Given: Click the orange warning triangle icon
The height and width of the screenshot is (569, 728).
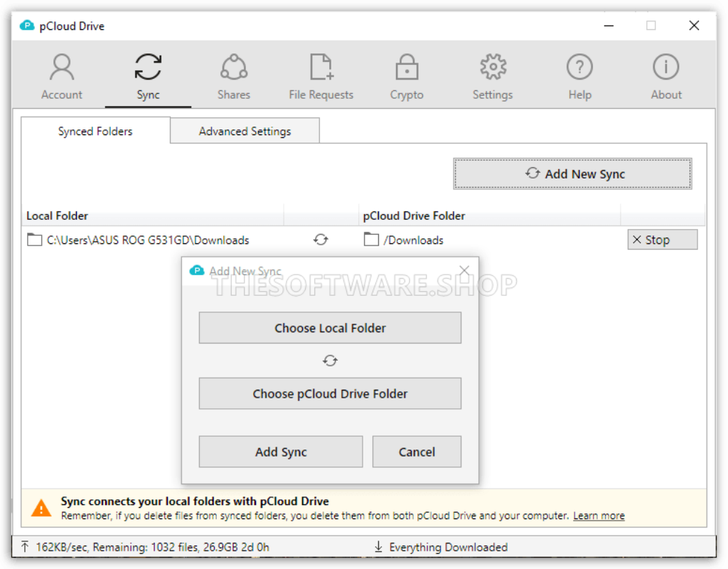Looking at the screenshot, I should (x=41, y=508).
